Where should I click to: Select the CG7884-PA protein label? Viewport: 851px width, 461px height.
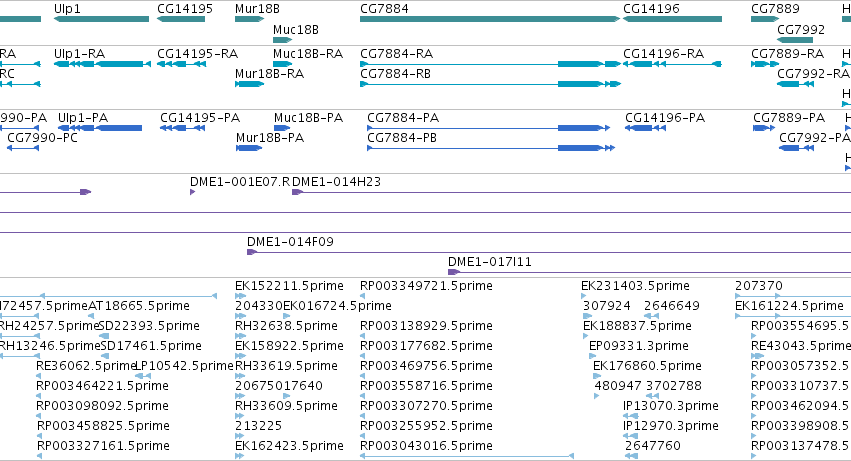403,118
